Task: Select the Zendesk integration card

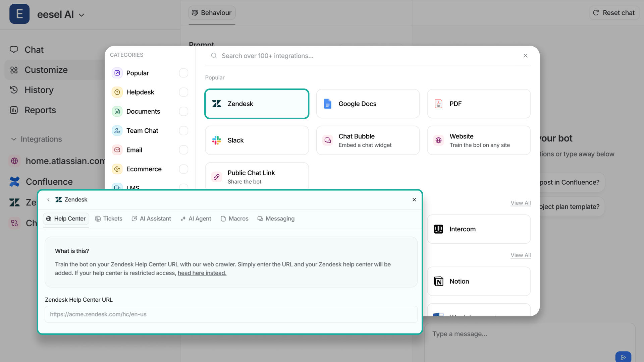Action: (257, 104)
